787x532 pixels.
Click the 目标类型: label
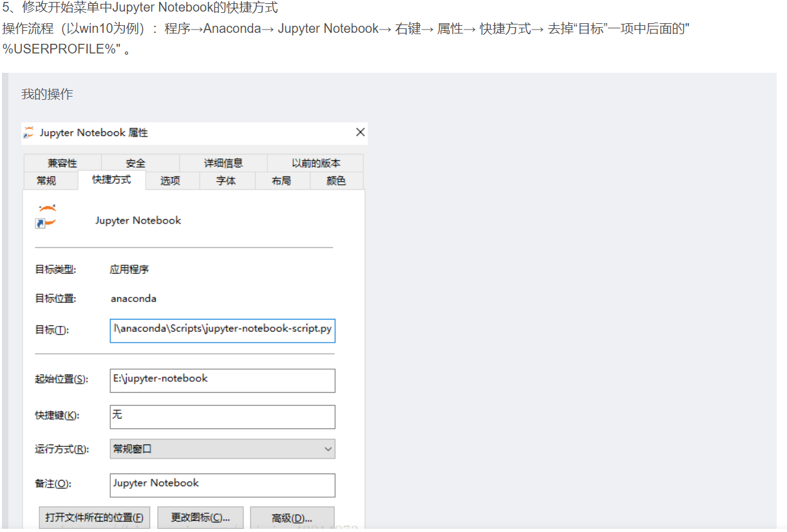pos(55,269)
